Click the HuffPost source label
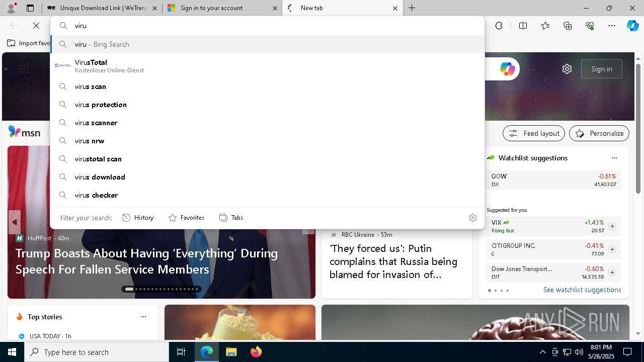Viewport: 644px width, 362px height. coord(39,238)
